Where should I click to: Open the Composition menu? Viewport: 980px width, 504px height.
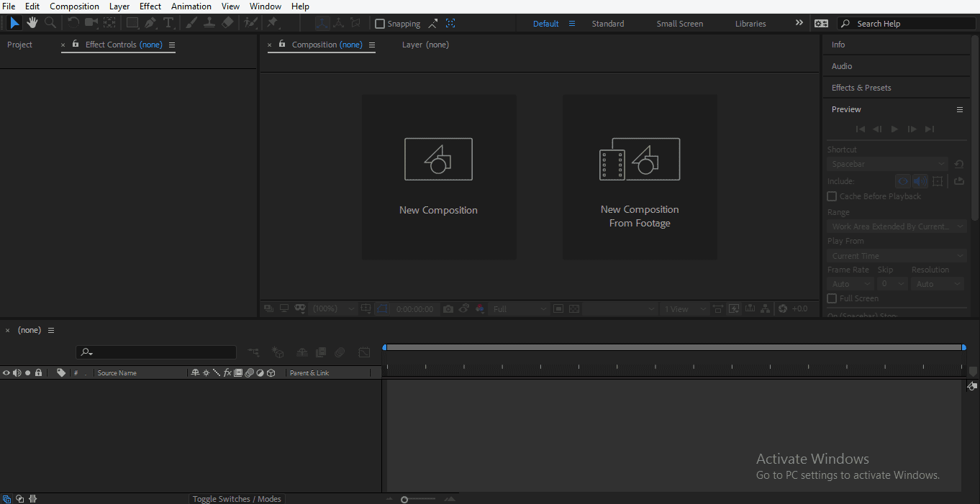point(74,6)
